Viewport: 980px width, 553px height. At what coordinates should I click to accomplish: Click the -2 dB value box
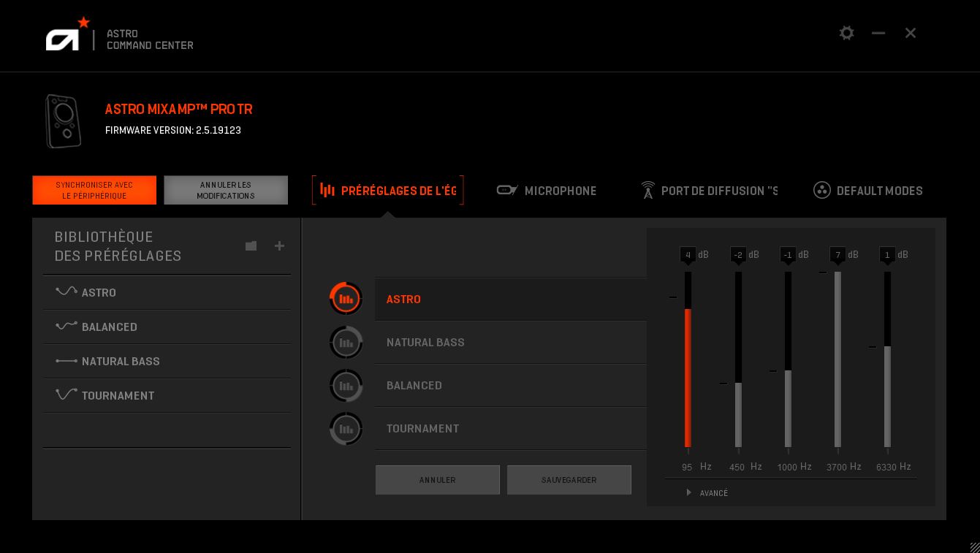pos(738,255)
